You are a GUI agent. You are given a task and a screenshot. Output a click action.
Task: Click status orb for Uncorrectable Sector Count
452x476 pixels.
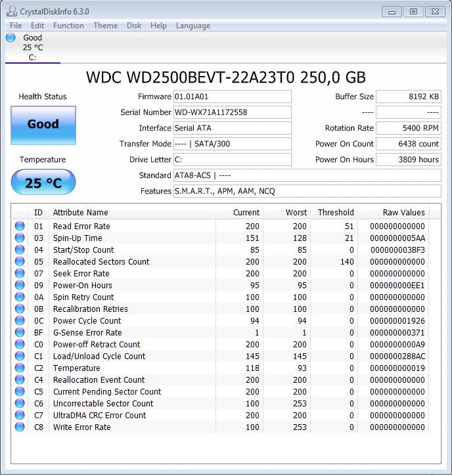click(20, 404)
